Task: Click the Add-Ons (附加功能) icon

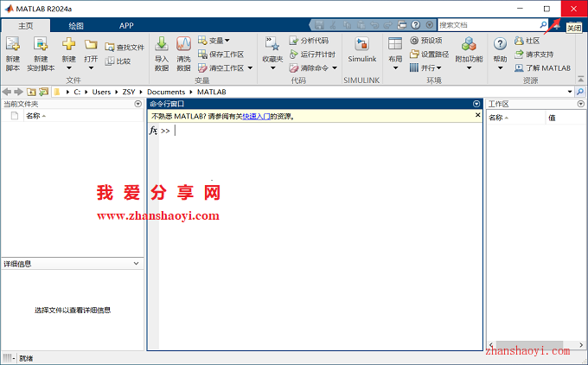Action: tap(469, 44)
